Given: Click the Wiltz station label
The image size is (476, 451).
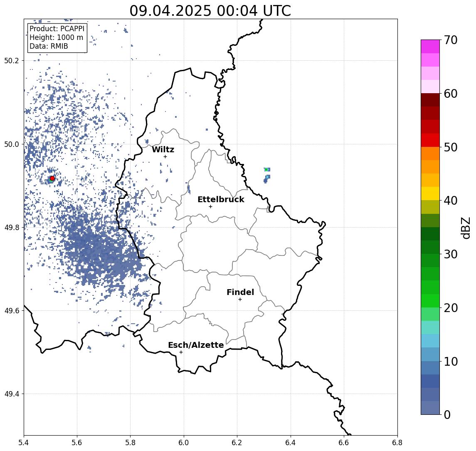Looking at the screenshot, I should pyautogui.click(x=163, y=149).
